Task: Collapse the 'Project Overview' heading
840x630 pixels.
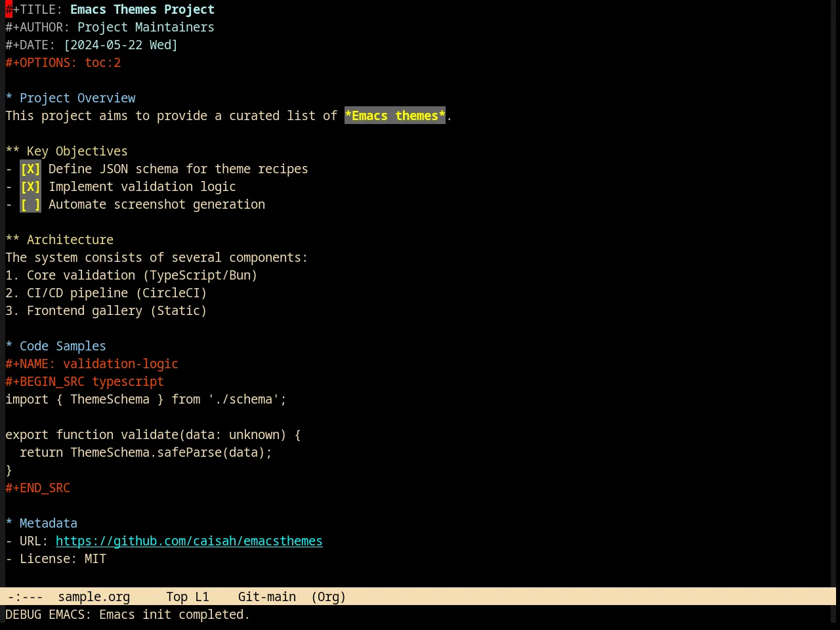Action: (70, 98)
